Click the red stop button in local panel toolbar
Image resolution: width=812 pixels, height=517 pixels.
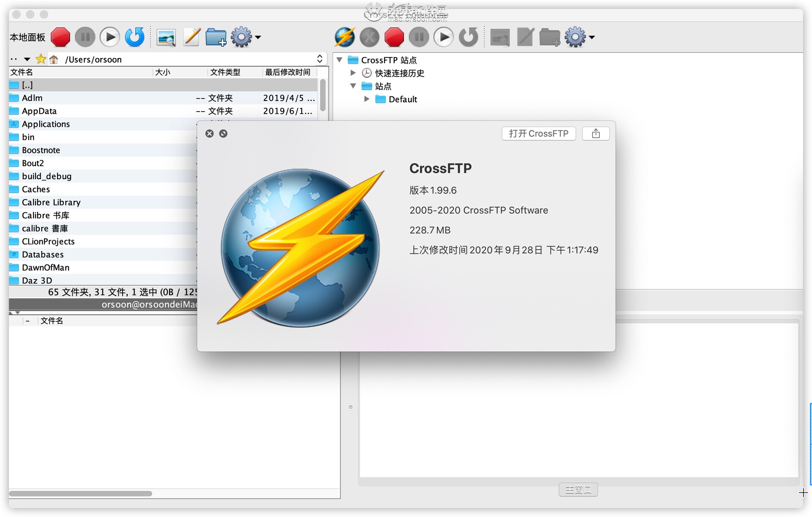point(60,37)
